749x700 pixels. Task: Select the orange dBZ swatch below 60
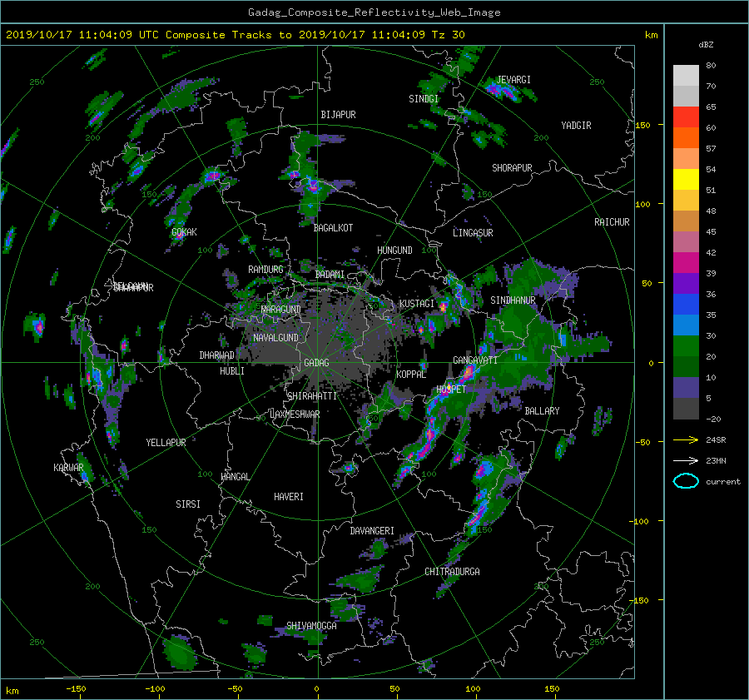pyautogui.click(x=686, y=138)
